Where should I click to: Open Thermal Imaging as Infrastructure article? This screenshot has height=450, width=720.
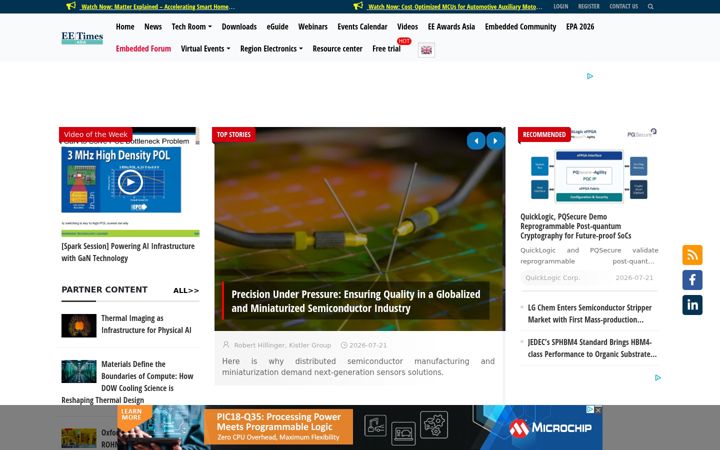click(x=146, y=324)
